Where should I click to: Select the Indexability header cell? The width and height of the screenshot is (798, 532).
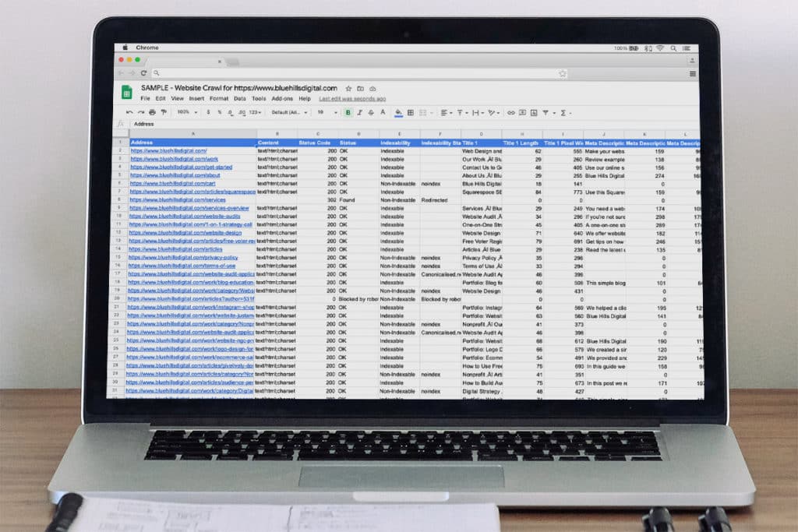(400, 143)
